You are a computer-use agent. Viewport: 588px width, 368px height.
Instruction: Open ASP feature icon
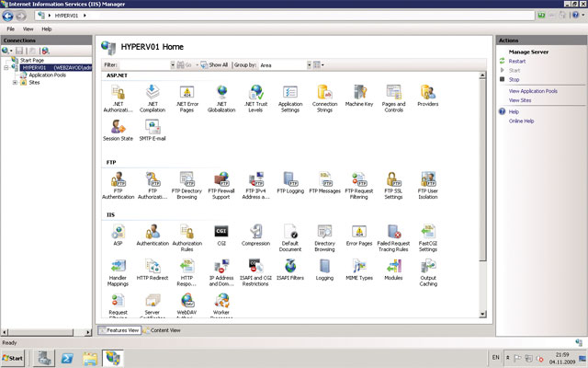tap(118, 235)
